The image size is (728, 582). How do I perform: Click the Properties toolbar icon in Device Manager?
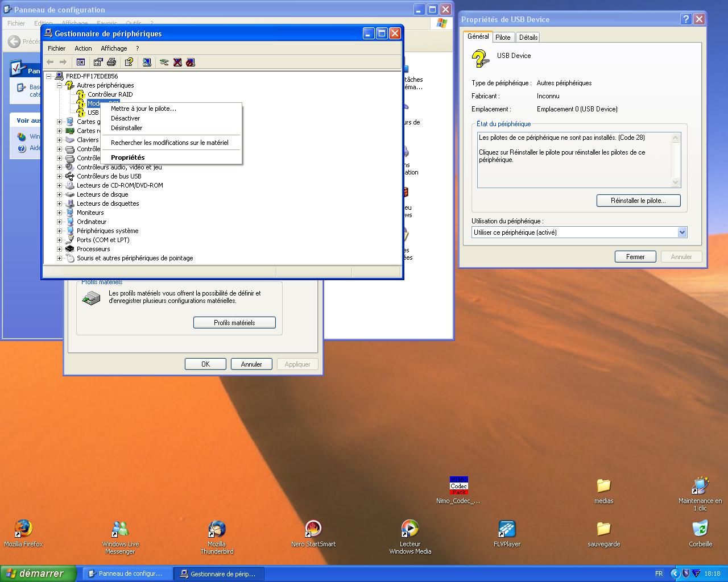pos(98,62)
